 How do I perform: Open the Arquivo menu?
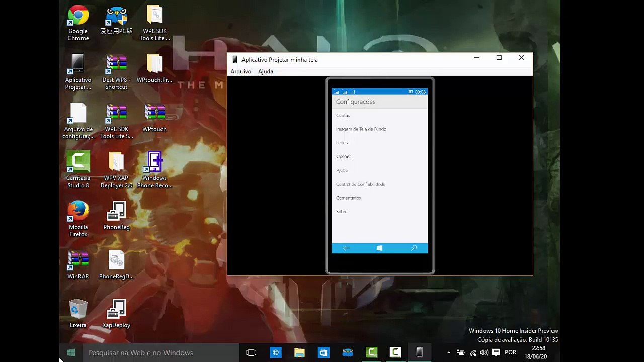240,71
